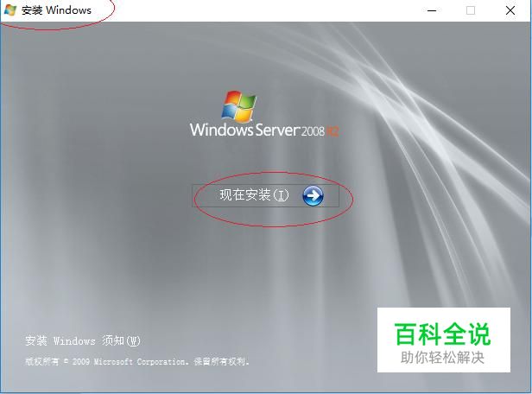Open the 安装 Windows 须知 link
Viewport: 532px width, 394px height.
(83, 340)
